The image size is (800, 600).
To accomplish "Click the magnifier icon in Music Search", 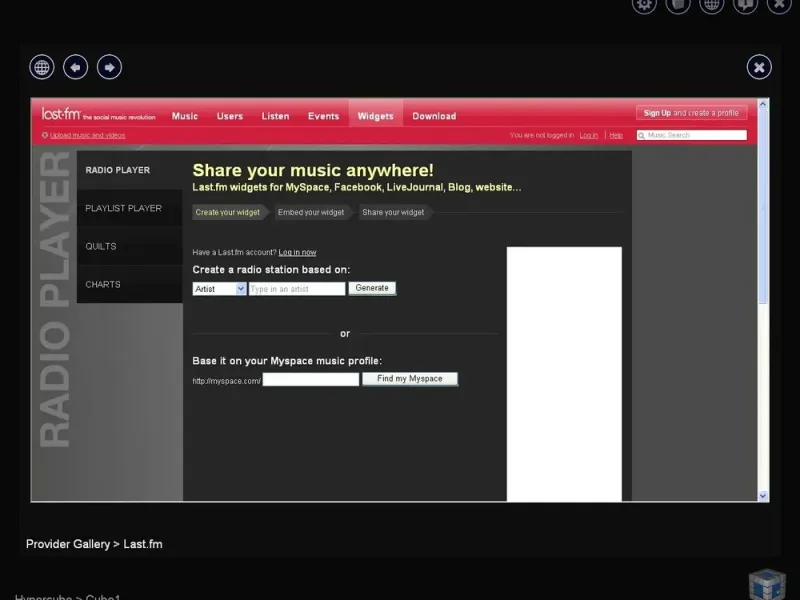I will [x=641, y=135].
